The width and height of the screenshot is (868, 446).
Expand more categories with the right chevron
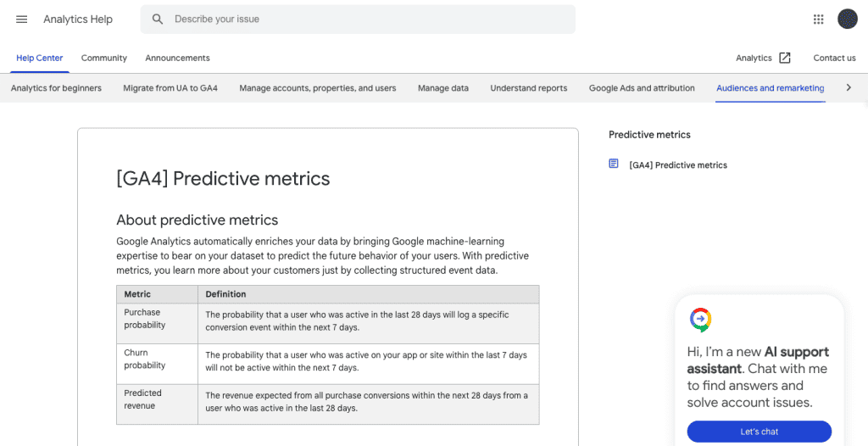point(849,87)
